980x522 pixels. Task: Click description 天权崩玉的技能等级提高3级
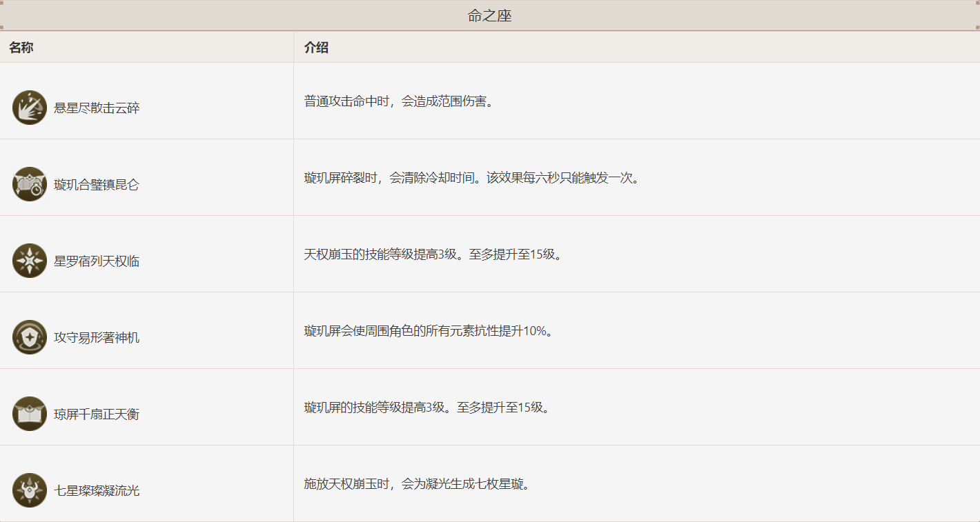click(433, 254)
